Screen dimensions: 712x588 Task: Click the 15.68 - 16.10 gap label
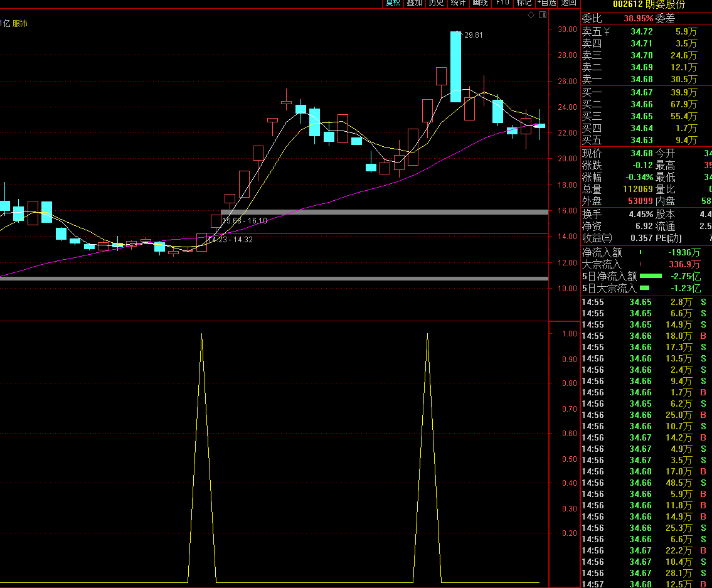244,221
